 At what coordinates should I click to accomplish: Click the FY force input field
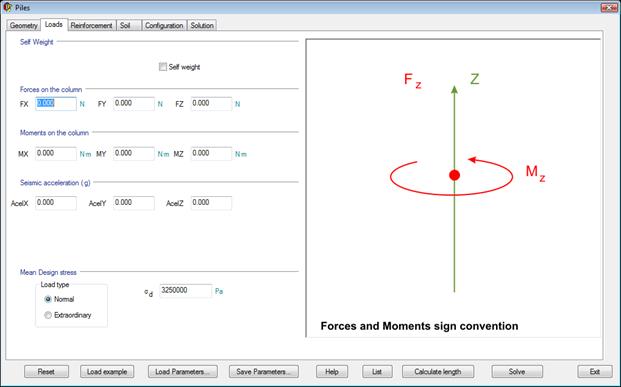click(x=134, y=104)
